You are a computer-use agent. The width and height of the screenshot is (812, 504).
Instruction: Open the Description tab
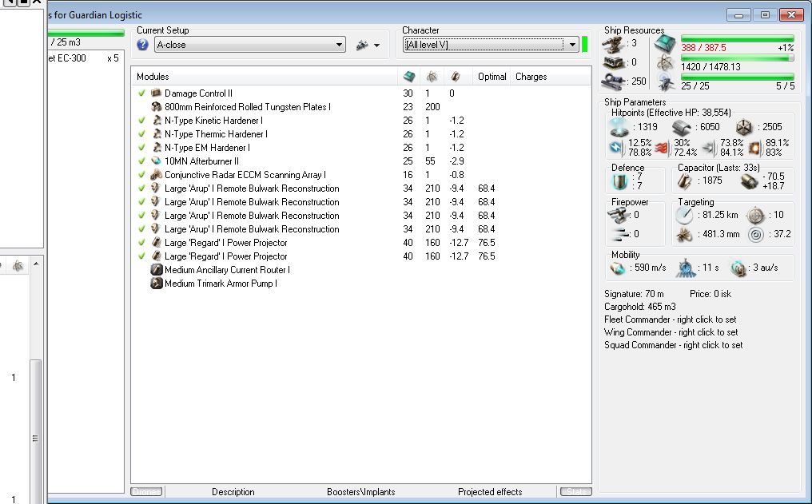click(x=233, y=491)
